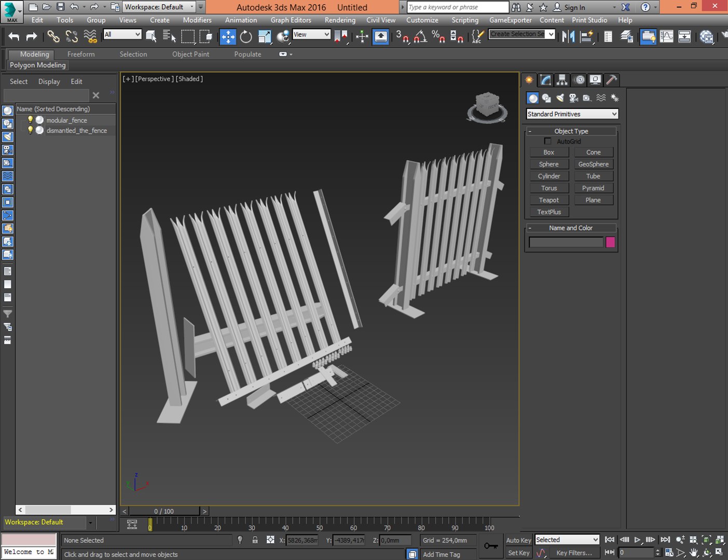Toggle the Set Key mode
Viewport: 728px width, 560px height.
click(x=518, y=553)
